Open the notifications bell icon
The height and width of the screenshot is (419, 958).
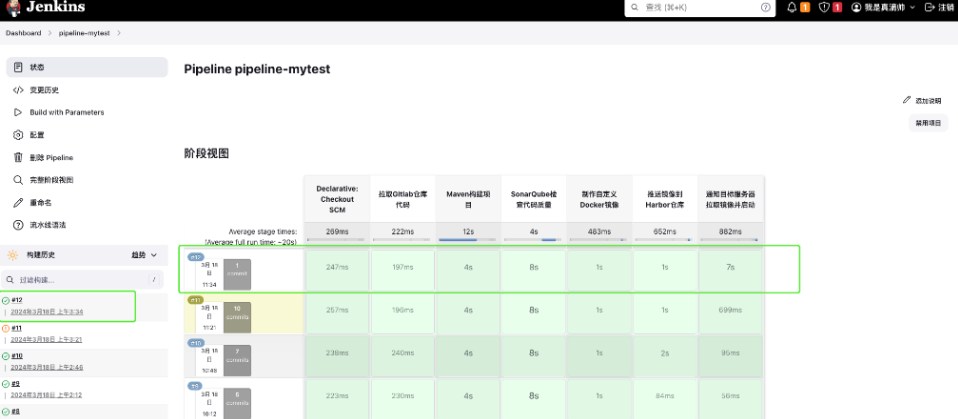(x=792, y=7)
